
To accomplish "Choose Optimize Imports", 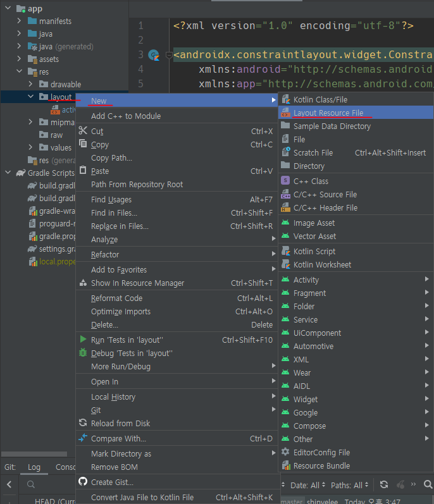I will [x=177, y=312].
